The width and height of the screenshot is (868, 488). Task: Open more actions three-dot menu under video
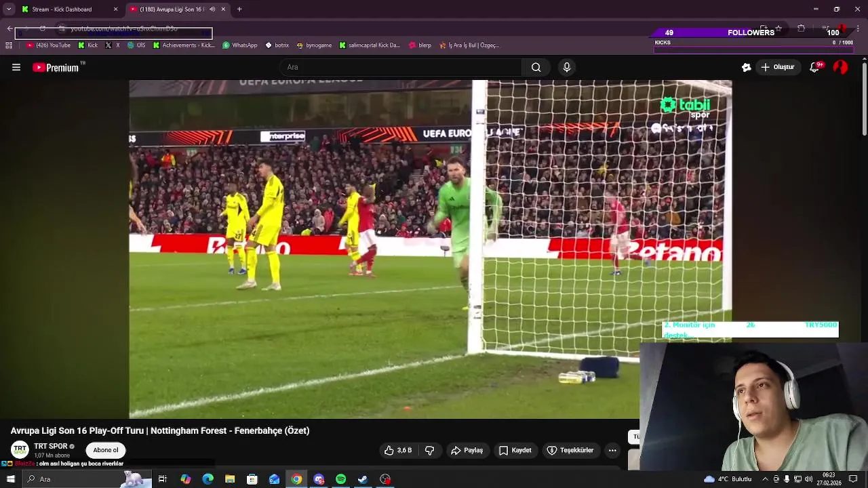(x=612, y=450)
